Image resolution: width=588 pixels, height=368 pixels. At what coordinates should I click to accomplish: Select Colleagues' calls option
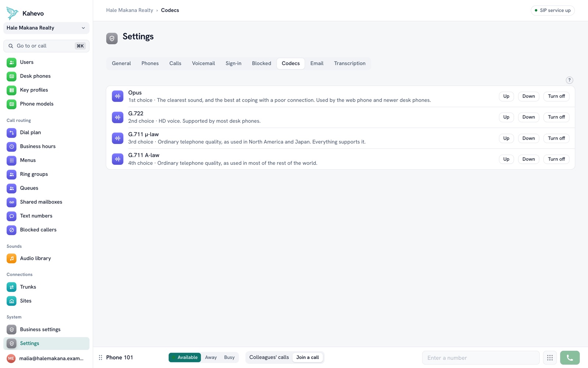269,357
